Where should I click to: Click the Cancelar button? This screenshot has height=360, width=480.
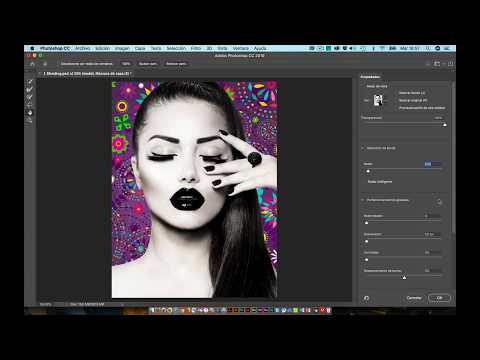coord(414,298)
